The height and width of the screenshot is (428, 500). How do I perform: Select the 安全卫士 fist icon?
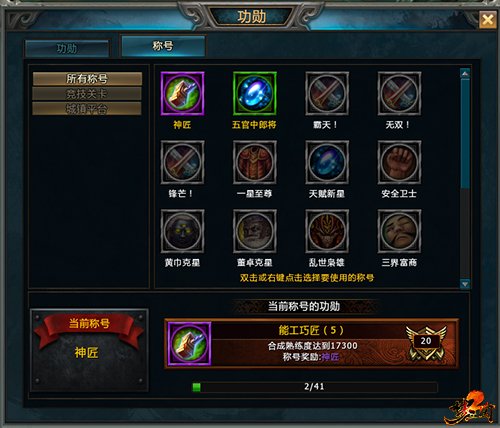pos(399,162)
